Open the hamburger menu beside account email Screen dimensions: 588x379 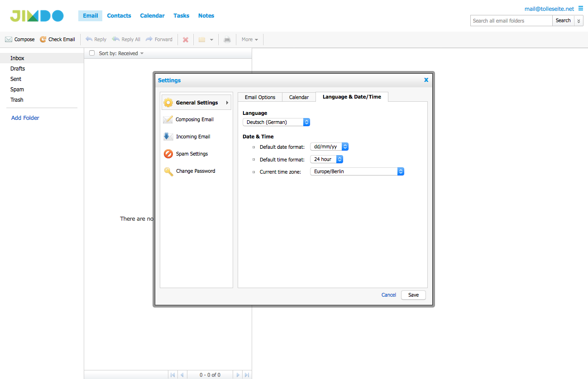click(x=581, y=8)
